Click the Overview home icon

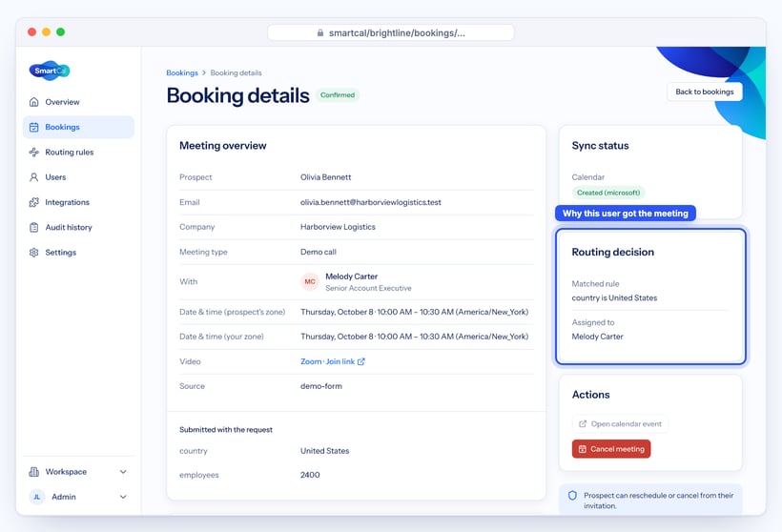pos(34,102)
